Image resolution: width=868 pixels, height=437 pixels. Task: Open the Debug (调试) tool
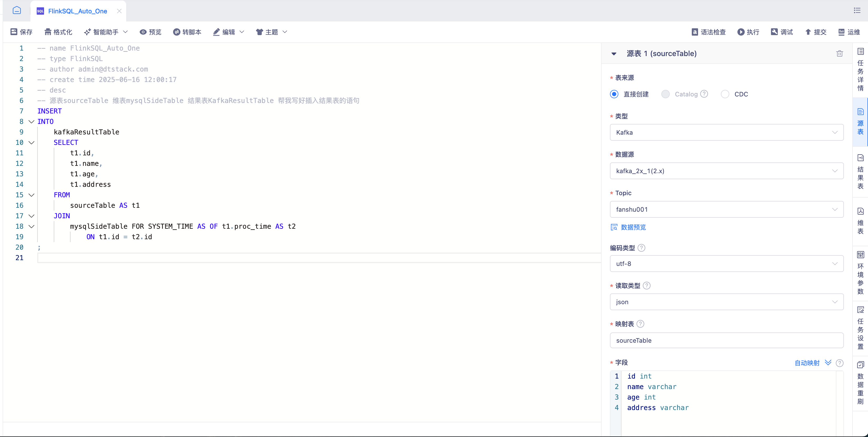[782, 32]
